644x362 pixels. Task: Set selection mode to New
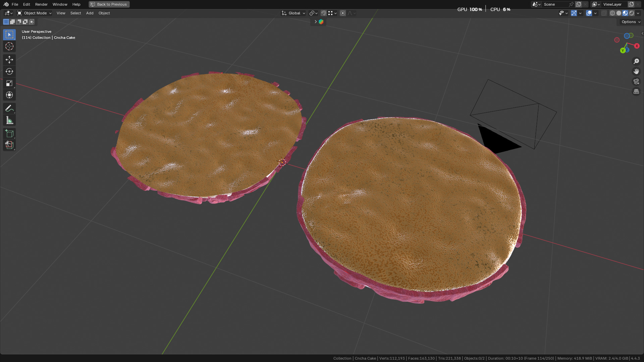click(x=6, y=22)
